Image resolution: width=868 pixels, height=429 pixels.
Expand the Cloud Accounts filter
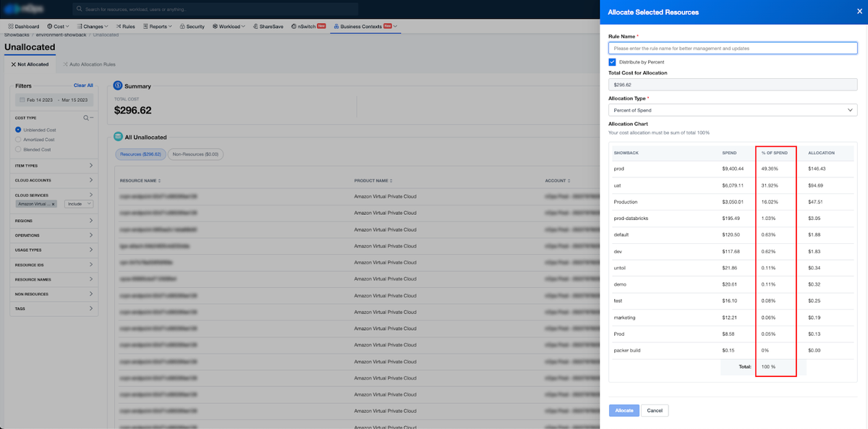click(x=54, y=180)
